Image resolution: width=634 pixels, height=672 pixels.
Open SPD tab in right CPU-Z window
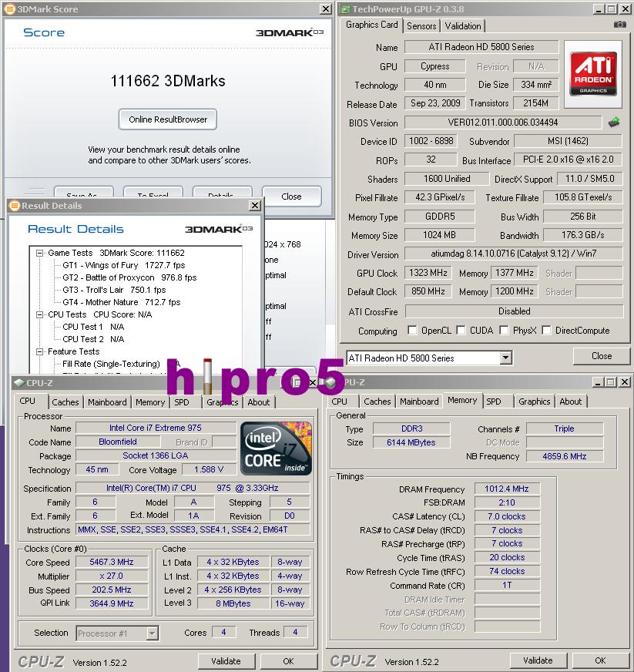pyautogui.click(x=494, y=402)
